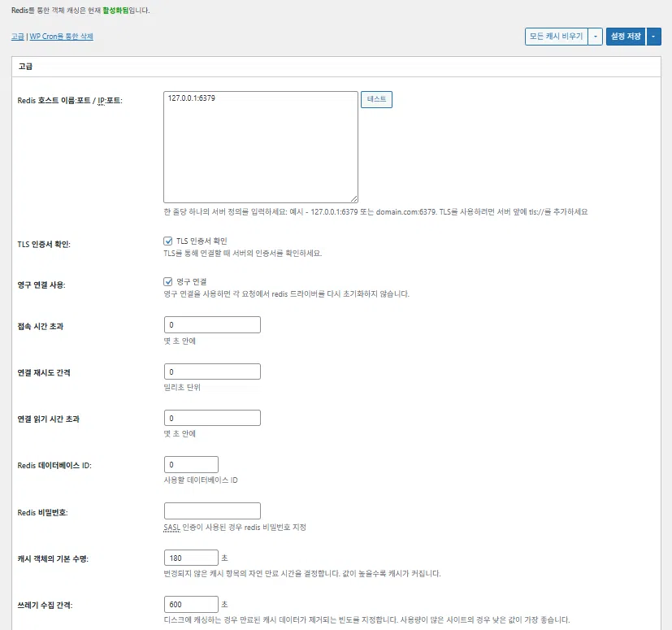
Task: Select the 연결 읽기 시간 초과 field
Action: coord(212,418)
